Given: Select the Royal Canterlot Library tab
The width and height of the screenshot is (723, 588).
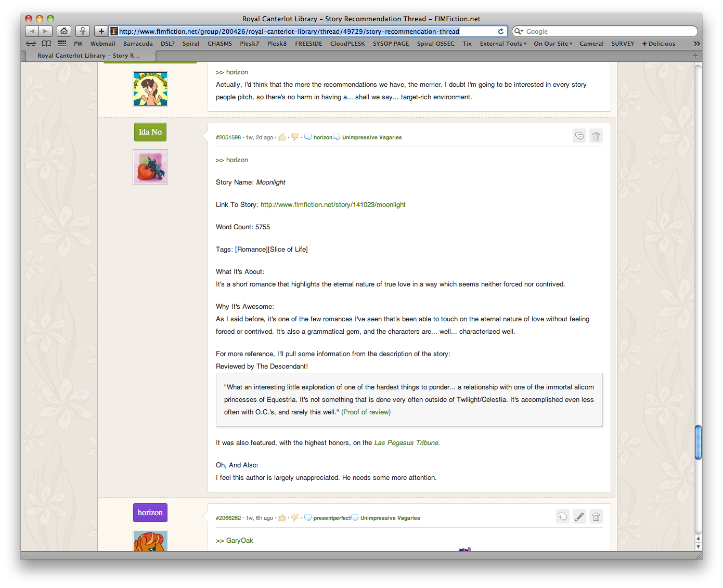Looking at the screenshot, I should pyautogui.click(x=88, y=56).
